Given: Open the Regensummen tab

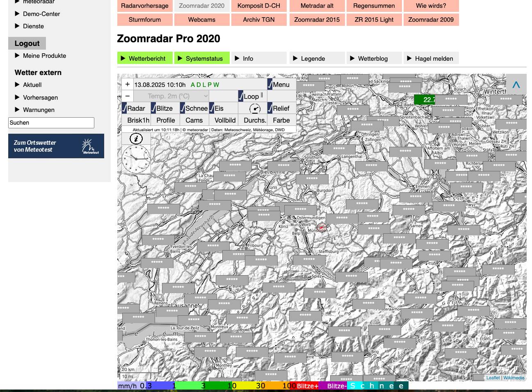Looking at the screenshot, I should click(374, 6).
